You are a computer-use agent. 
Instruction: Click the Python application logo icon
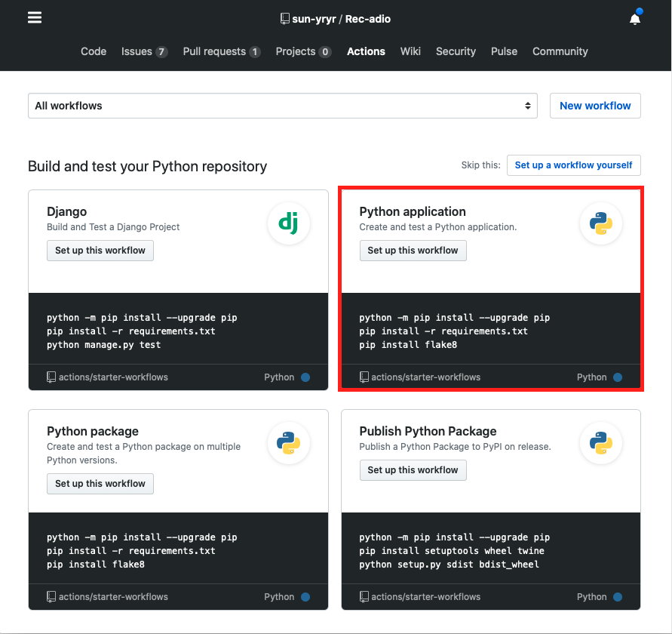pyautogui.click(x=601, y=223)
